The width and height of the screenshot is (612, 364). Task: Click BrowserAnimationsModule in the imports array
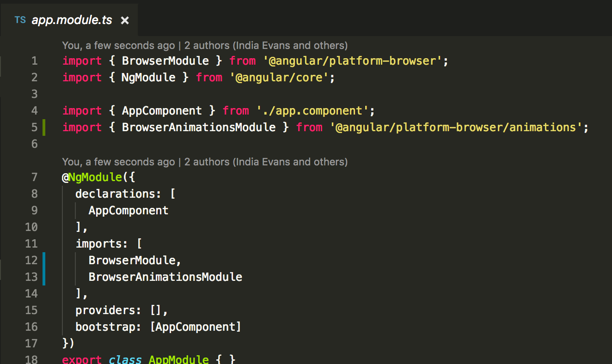[x=165, y=277]
